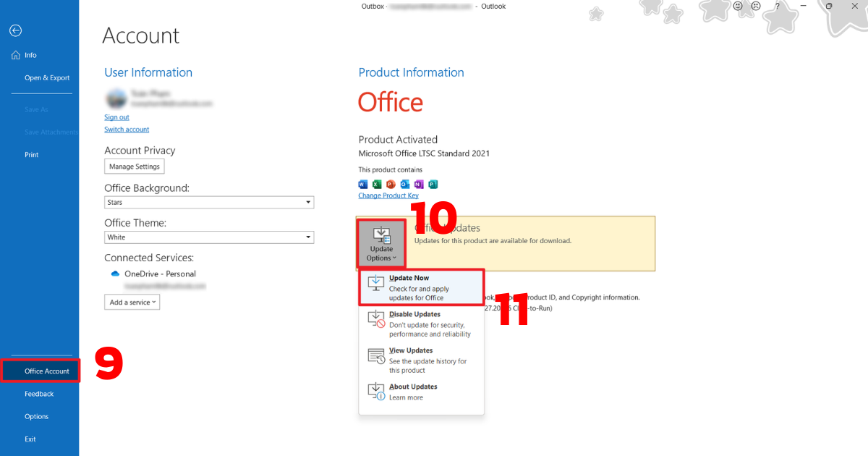Click the Excel product icon
Screen dimensions: 868x456
coord(377,184)
